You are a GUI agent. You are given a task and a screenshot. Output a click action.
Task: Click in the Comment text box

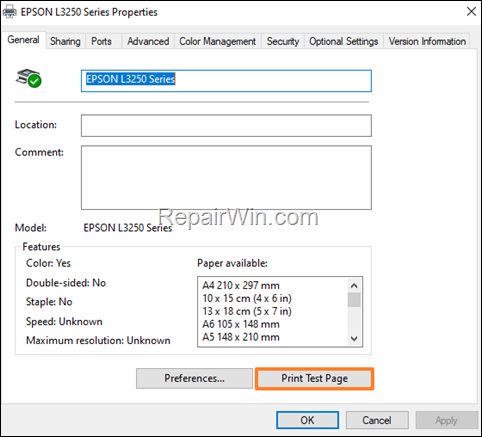[226, 177]
